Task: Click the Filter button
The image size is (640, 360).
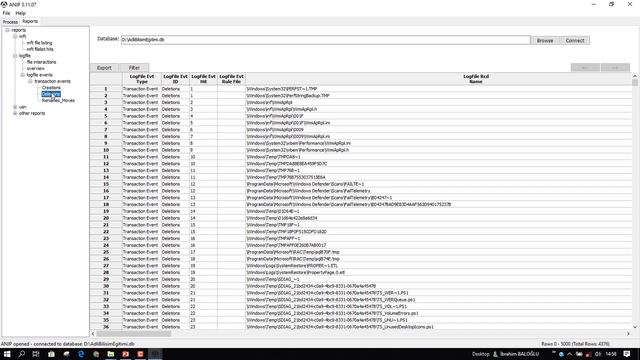Action: [134, 68]
